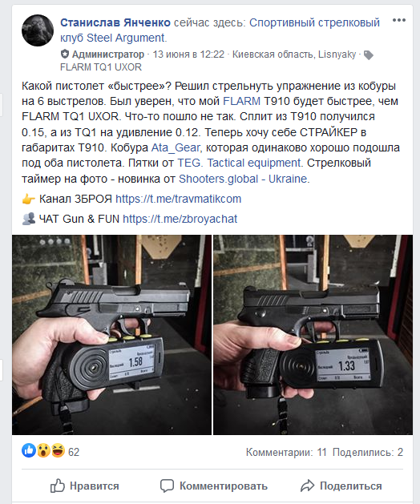Screen dimensions: 420x504
Task: Click the Комментировать button
Action: pos(214,486)
